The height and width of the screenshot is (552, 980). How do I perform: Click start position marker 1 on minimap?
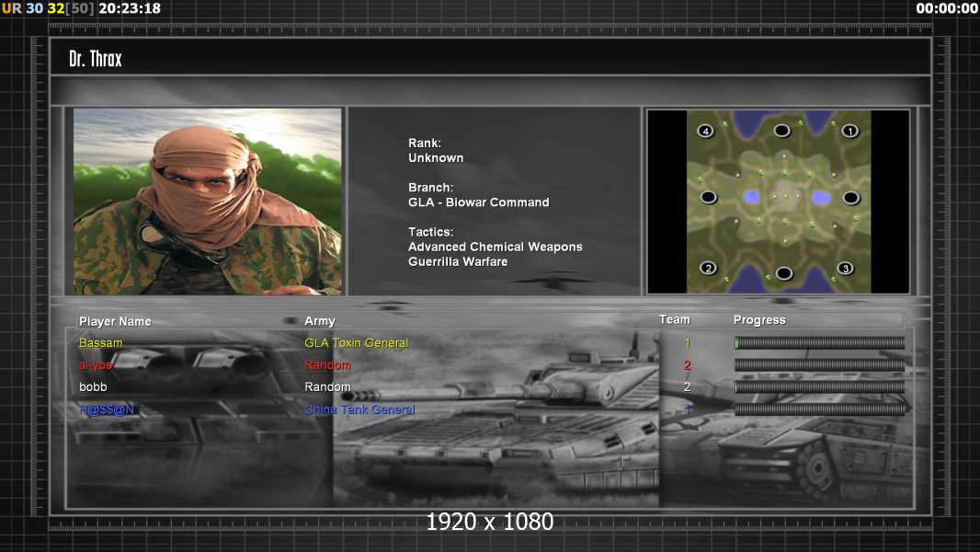click(850, 131)
